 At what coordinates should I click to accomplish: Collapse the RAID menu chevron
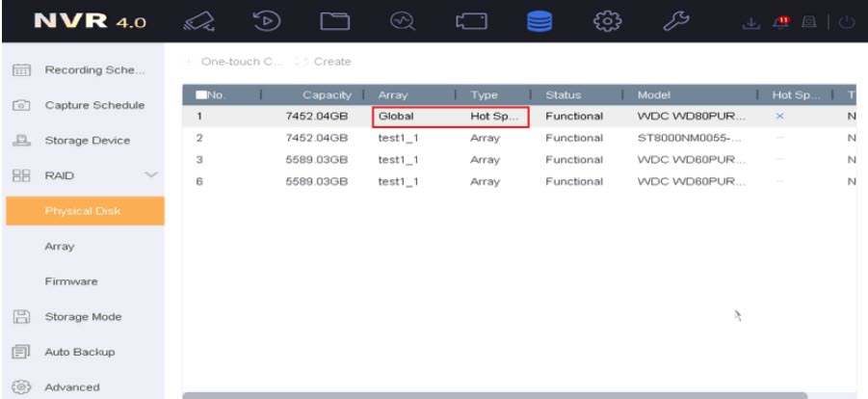pyautogui.click(x=149, y=175)
